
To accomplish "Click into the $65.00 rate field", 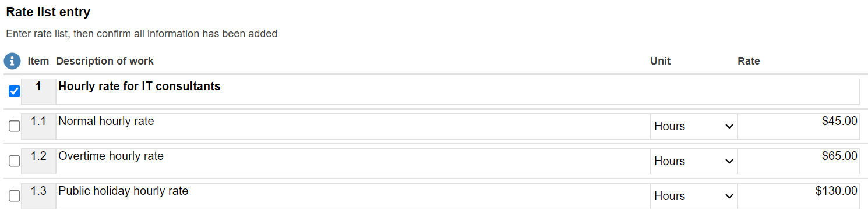I will (798, 161).
